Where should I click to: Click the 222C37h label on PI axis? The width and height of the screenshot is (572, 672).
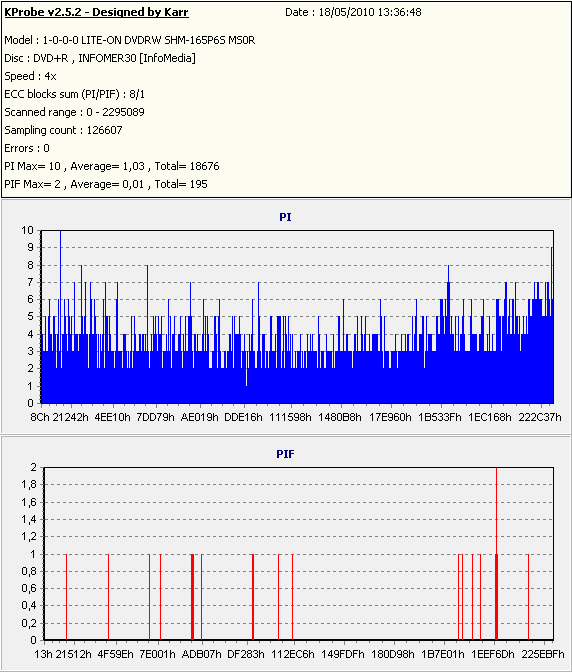[x=540, y=417]
